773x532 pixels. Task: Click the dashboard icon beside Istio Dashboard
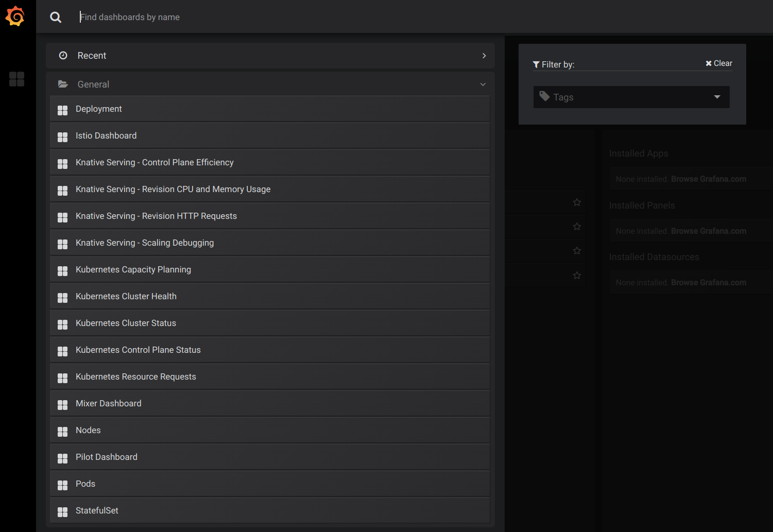click(x=62, y=137)
